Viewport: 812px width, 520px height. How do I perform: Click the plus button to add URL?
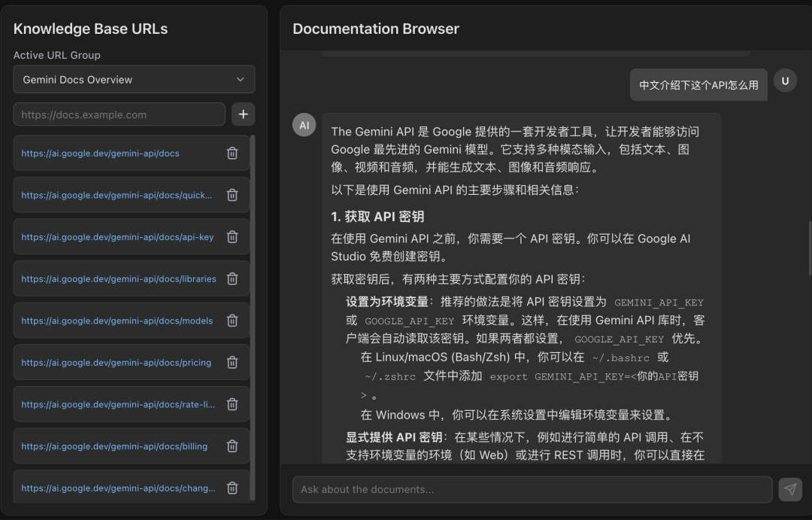point(243,114)
